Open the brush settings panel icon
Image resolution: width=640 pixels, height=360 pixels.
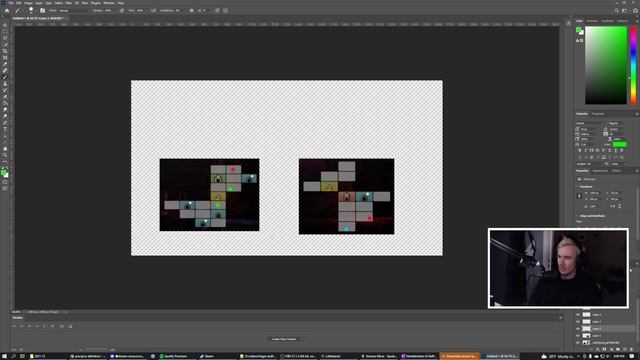(42, 11)
